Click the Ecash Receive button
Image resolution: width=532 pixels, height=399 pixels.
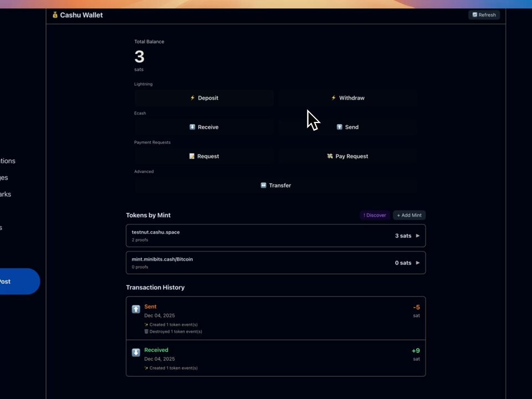coord(204,127)
